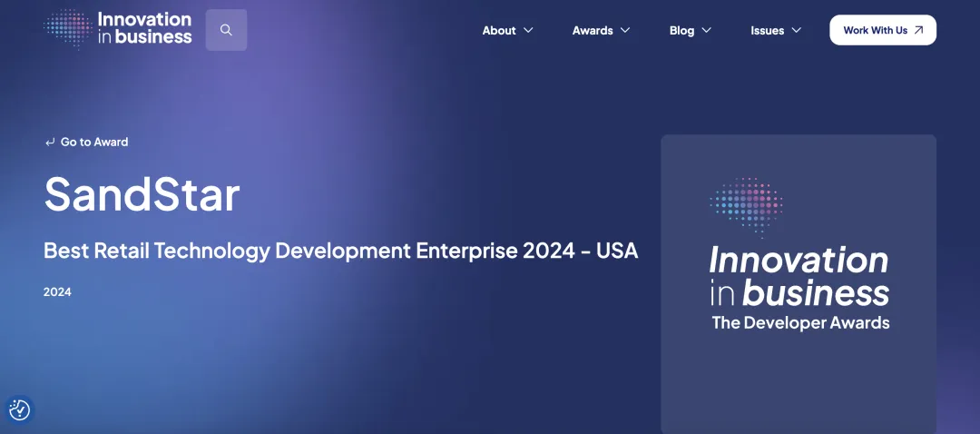Screen dimensions: 980x434
Task: Open the About menu item
Action: [x=499, y=30]
